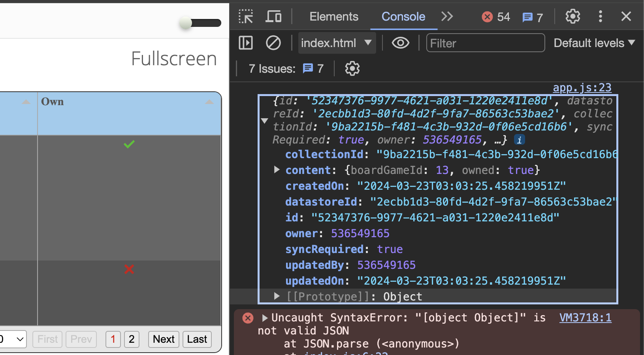The height and width of the screenshot is (355, 644).
Task: Click the 7 messages badge in the tab bar
Action: [533, 17]
